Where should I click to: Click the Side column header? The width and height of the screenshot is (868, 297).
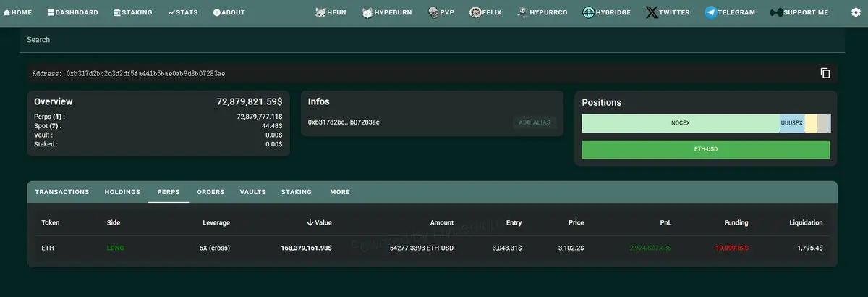coord(114,222)
